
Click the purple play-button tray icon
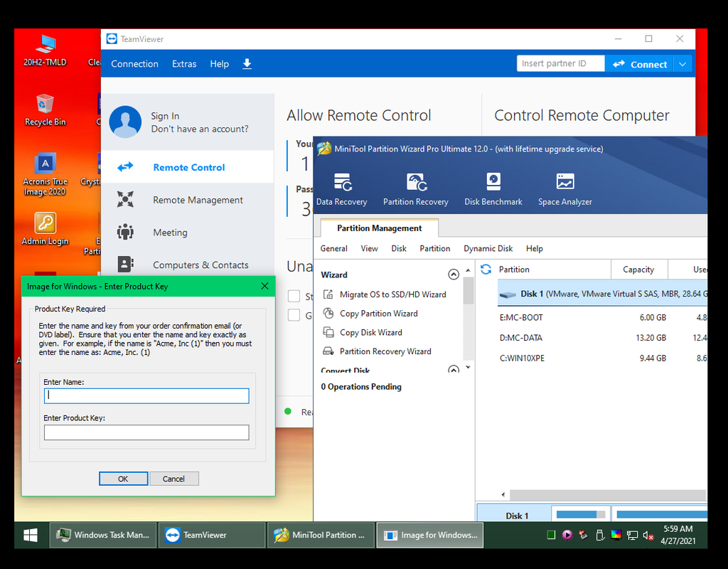[x=567, y=535]
